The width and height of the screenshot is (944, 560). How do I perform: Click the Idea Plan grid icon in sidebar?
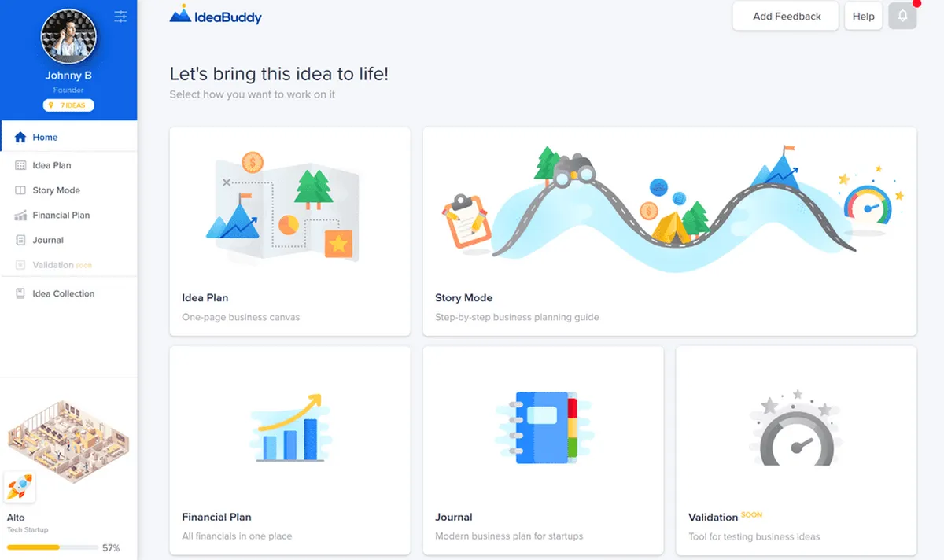21,165
